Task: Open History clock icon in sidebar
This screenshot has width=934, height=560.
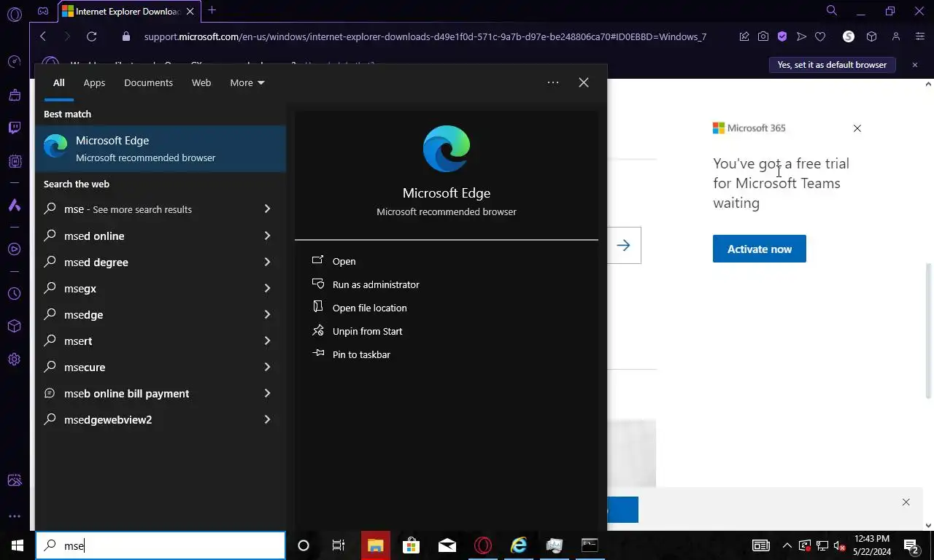Action: 14,294
